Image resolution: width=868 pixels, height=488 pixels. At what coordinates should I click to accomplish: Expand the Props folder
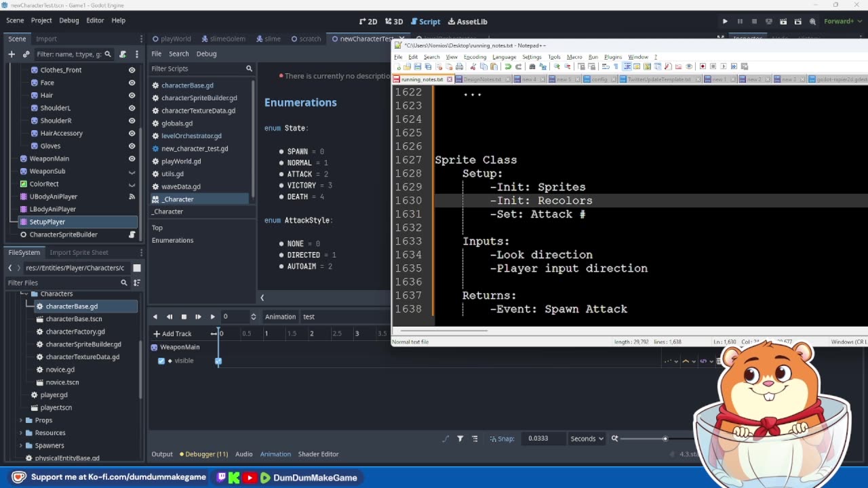coord(21,420)
